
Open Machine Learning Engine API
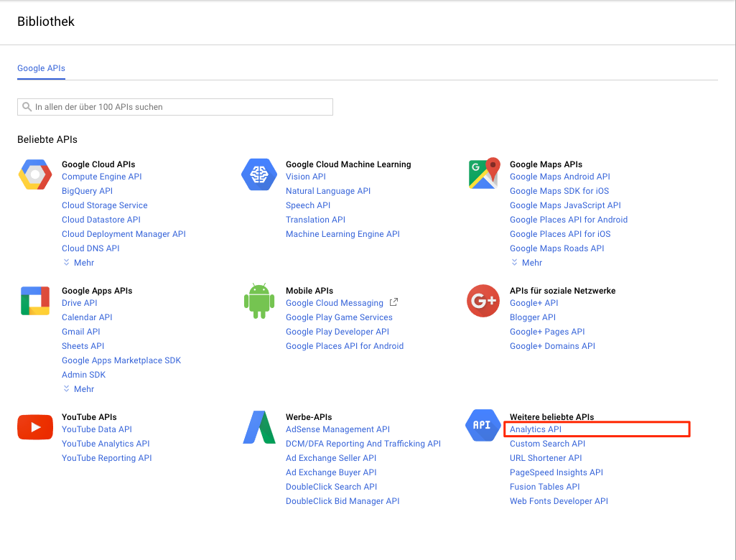[x=343, y=234]
